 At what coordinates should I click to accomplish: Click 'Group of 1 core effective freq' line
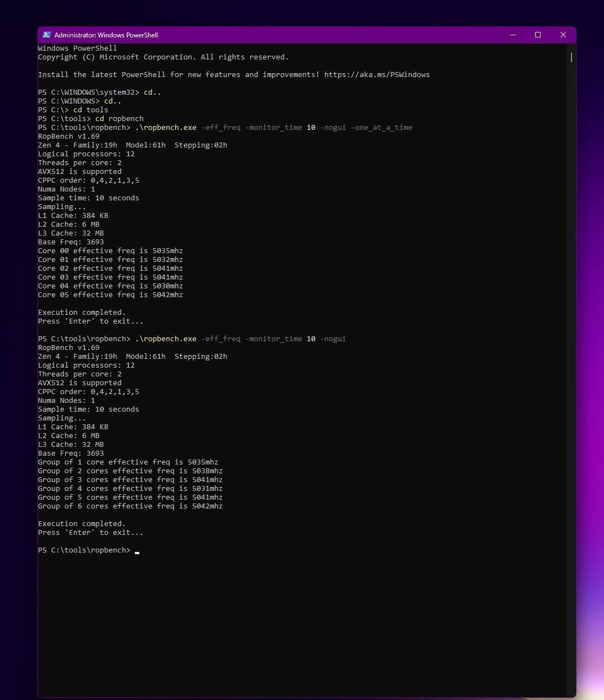(x=128, y=462)
